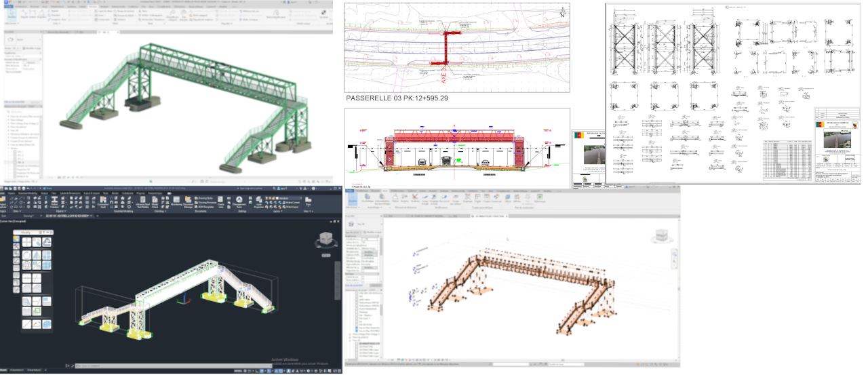Expand the Draw panel dropdown in AutoCAD
The image size is (868, 375).
(16, 211)
